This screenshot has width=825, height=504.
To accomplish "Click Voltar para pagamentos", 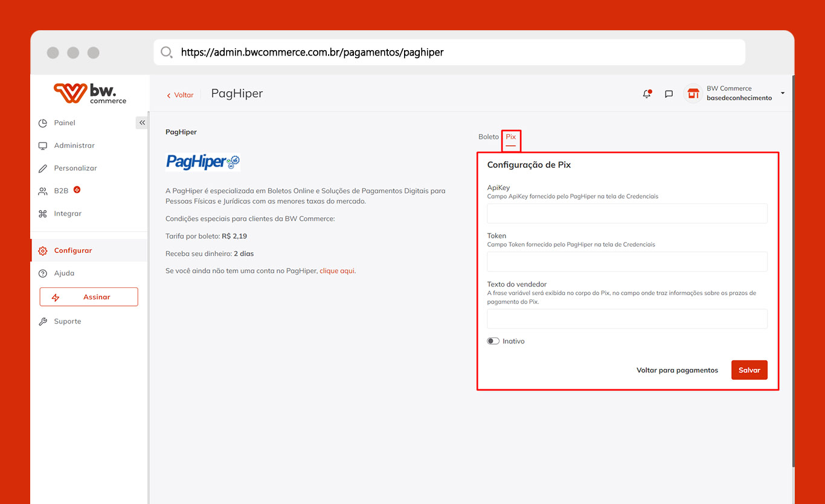I will click(677, 370).
